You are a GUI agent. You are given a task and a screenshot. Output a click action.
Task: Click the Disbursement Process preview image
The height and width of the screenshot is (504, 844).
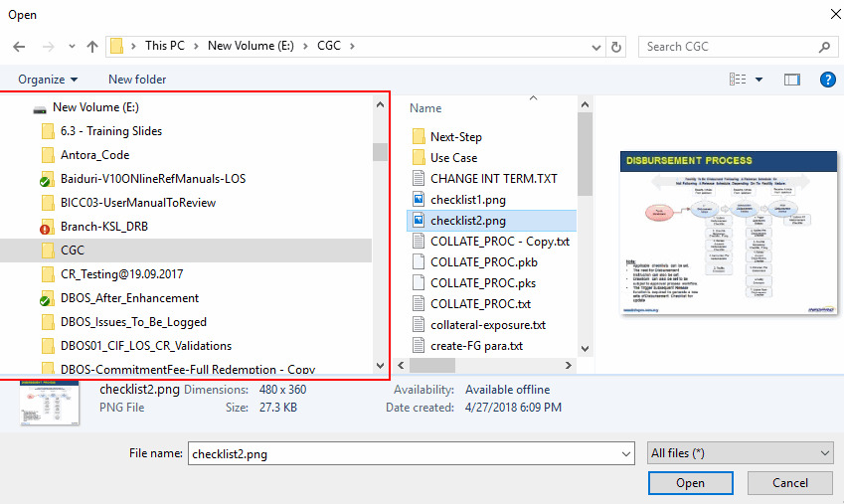[729, 233]
